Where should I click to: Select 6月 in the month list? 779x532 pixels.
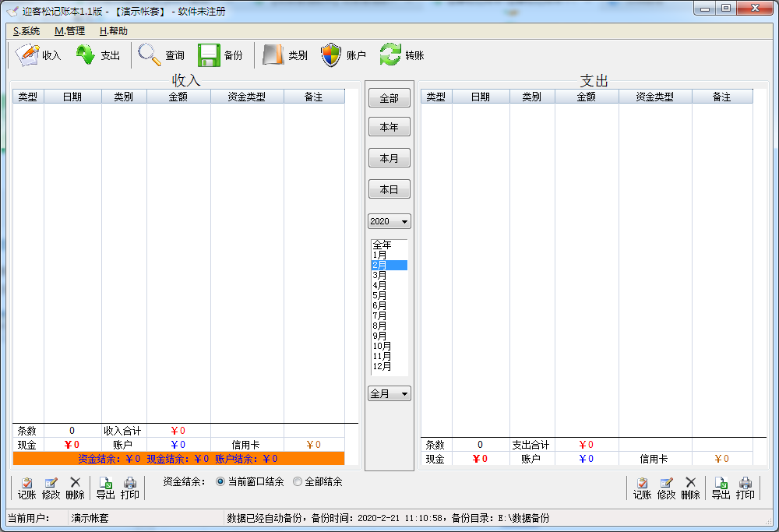(x=389, y=305)
